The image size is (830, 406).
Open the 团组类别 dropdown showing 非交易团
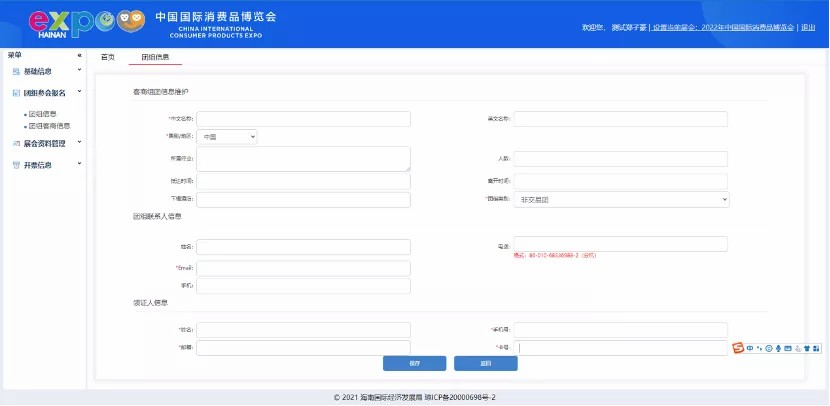pos(621,200)
